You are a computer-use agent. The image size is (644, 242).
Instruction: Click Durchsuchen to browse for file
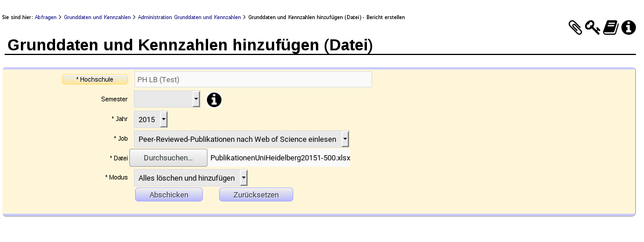click(168, 158)
